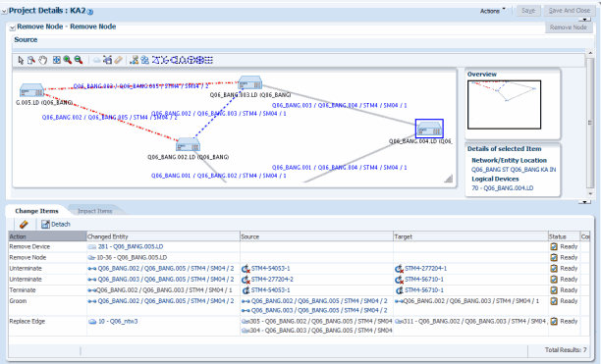
Task: Click the greyed cloud toolbar icon
Action: coord(97,60)
